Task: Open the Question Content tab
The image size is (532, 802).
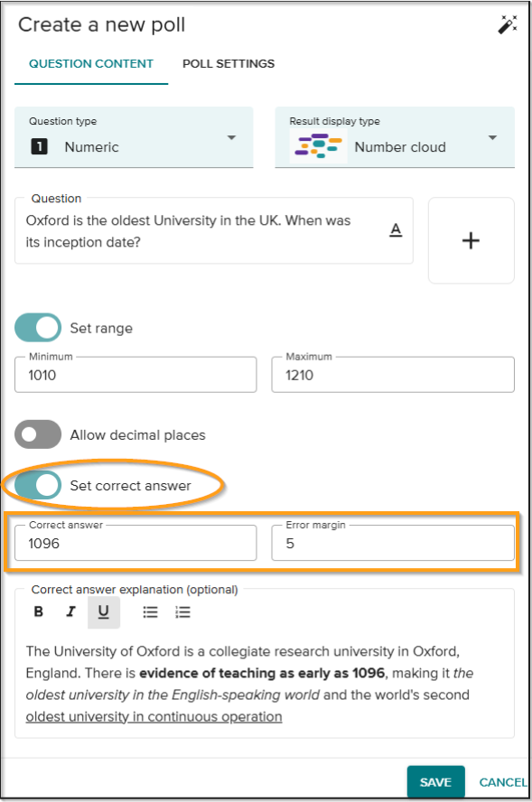Action: [x=91, y=64]
